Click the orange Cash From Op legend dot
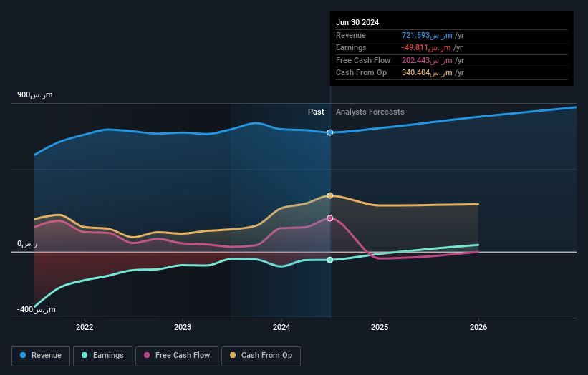588x375 pixels. [233, 355]
